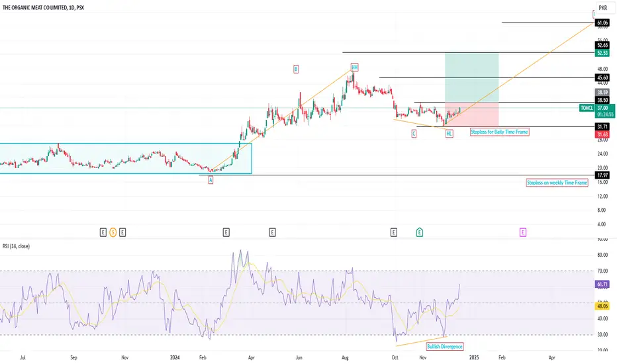The height and width of the screenshot is (364, 617).
Task: Click the Oct label on the time axis
Action: (395, 357)
